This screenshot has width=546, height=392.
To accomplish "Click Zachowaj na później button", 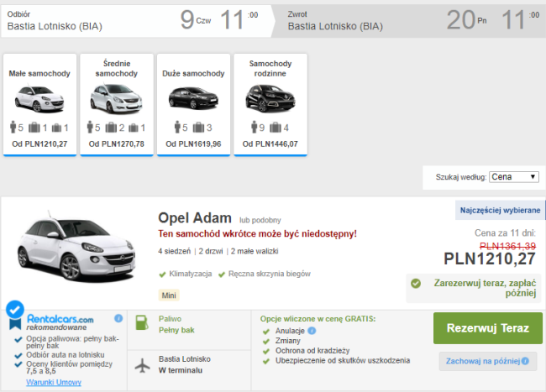I will click(487, 362).
